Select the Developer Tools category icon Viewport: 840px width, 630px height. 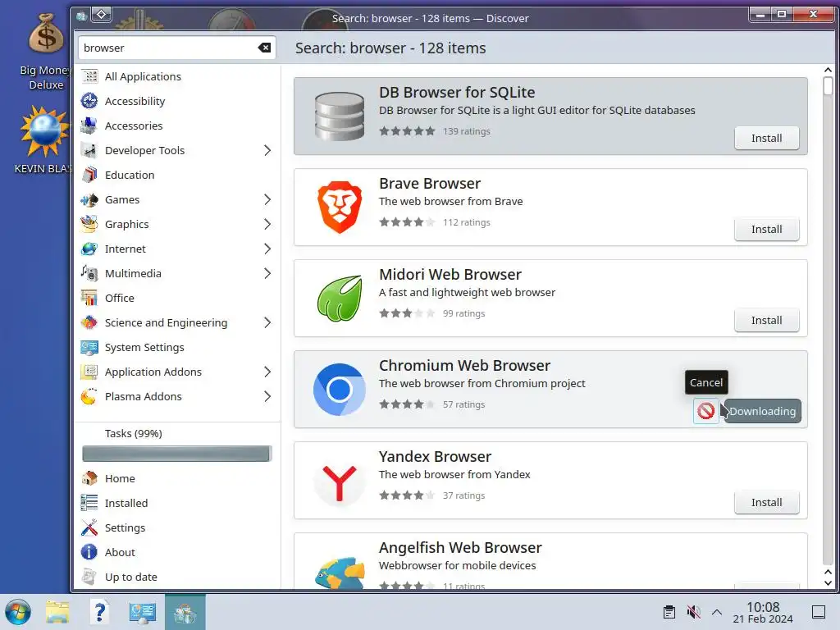tap(89, 151)
